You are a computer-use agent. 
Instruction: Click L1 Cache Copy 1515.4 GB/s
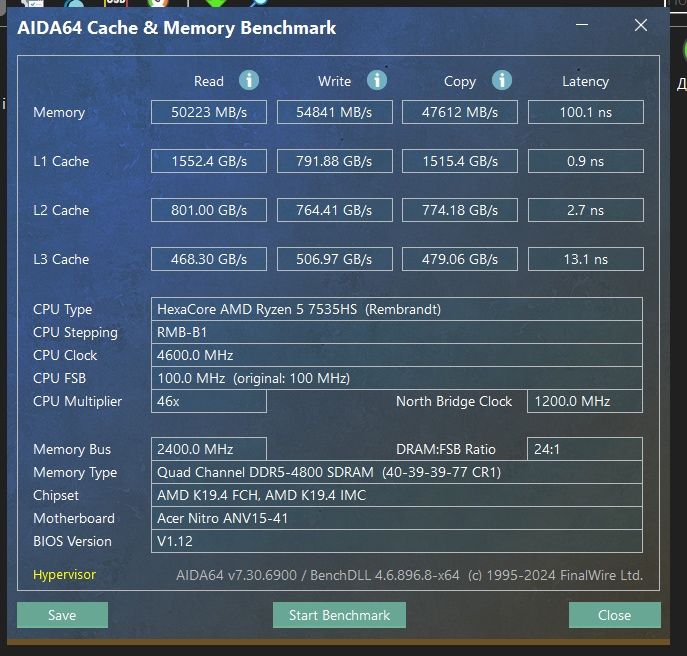pos(460,161)
